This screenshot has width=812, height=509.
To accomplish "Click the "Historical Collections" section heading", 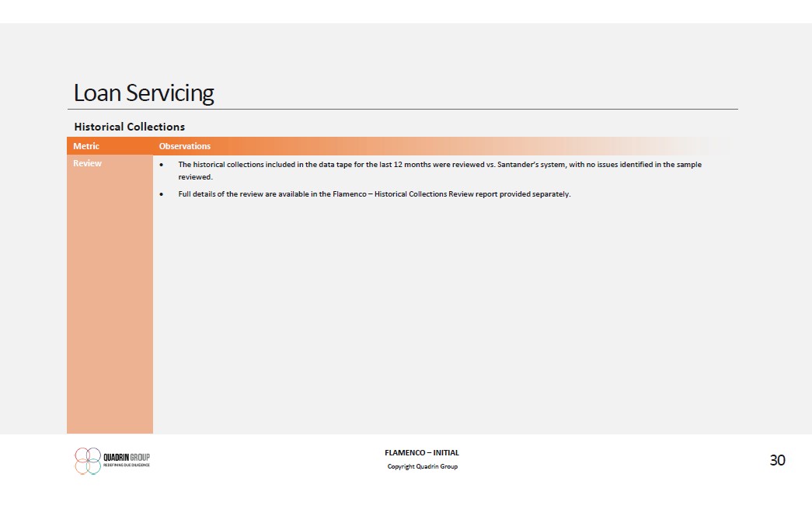I will coord(129,127).
